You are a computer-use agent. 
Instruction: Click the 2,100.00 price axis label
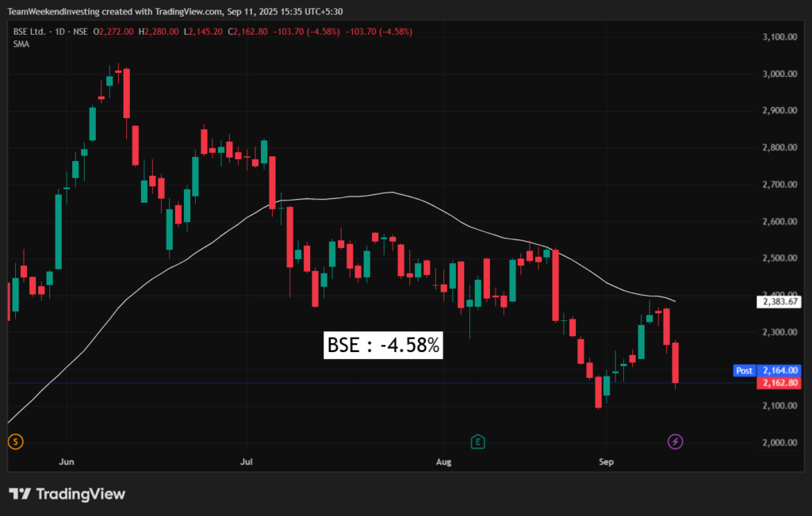point(779,406)
